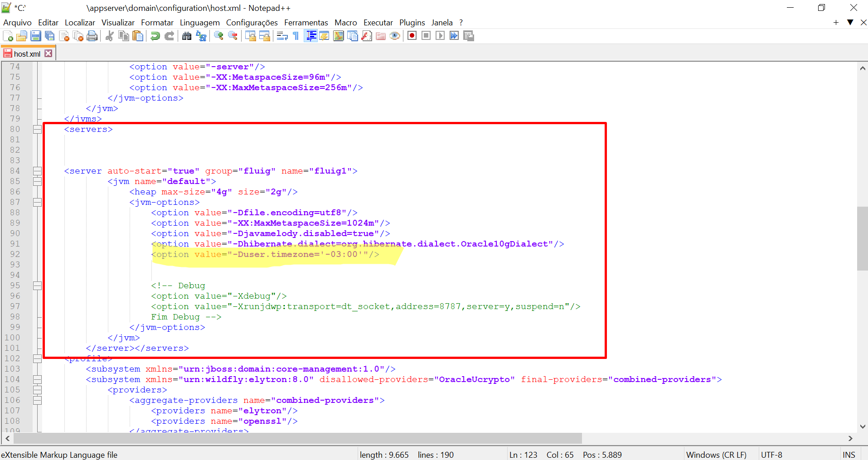Image resolution: width=868 pixels, height=460 pixels.
Task: Click the Copy toolbar icon
Action: click(x=123, y=36)
